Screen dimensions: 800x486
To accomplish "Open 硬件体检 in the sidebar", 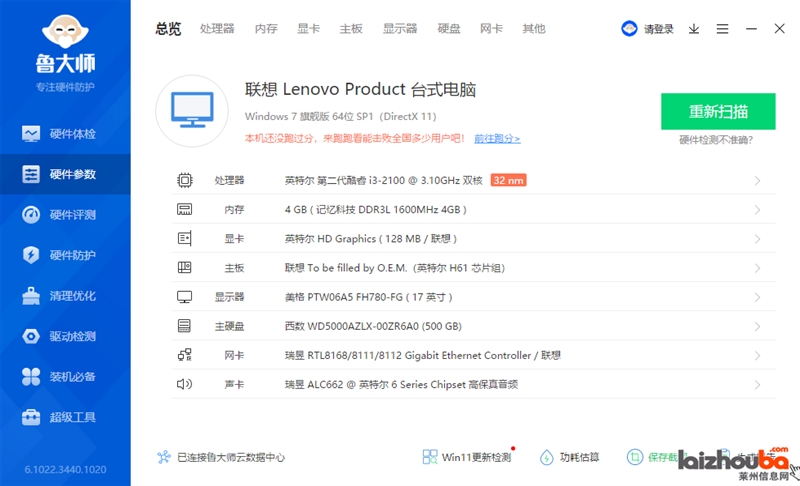I will click(64, 133).
